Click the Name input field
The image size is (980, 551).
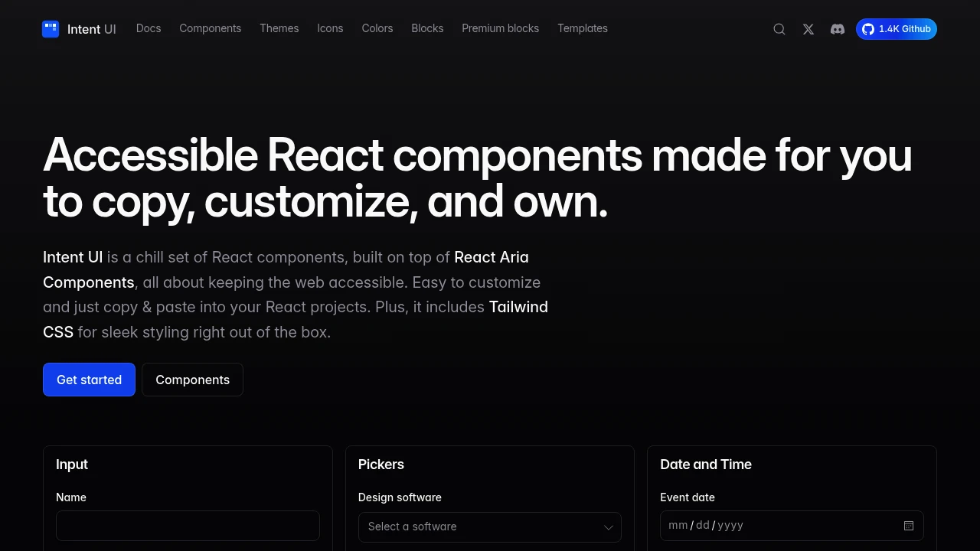(188, 526)
